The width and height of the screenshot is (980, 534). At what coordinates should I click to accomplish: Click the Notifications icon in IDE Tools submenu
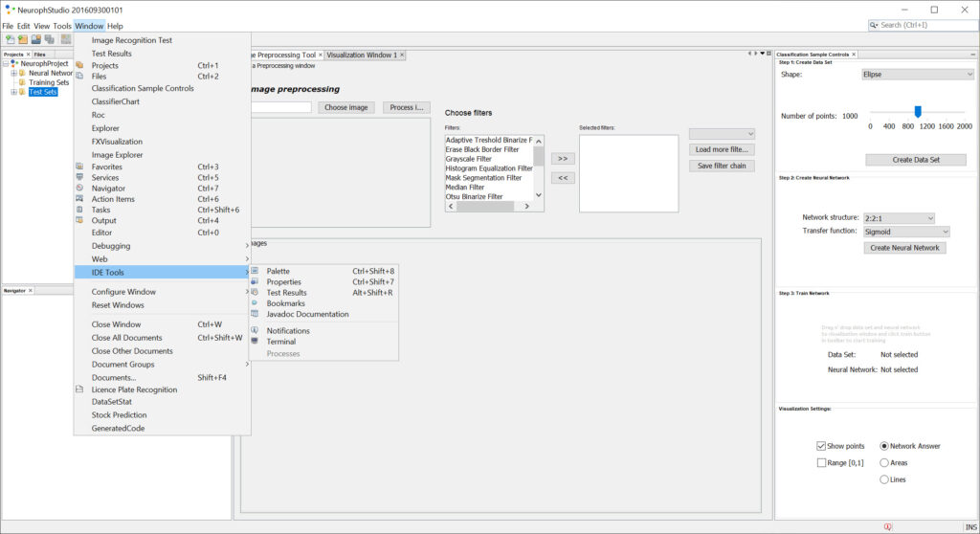(255, 330)
